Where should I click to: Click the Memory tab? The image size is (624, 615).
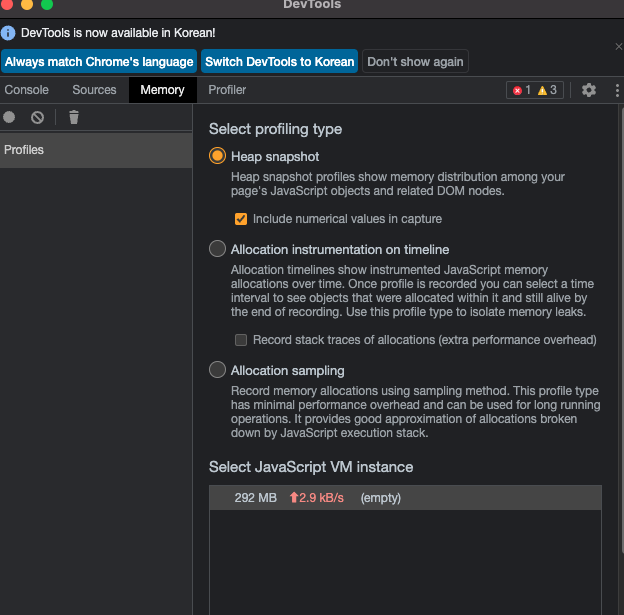click(x=162, y=90)
